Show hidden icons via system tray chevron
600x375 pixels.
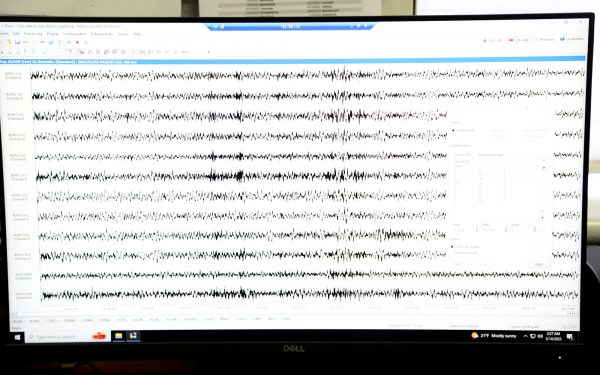[525, 336]
